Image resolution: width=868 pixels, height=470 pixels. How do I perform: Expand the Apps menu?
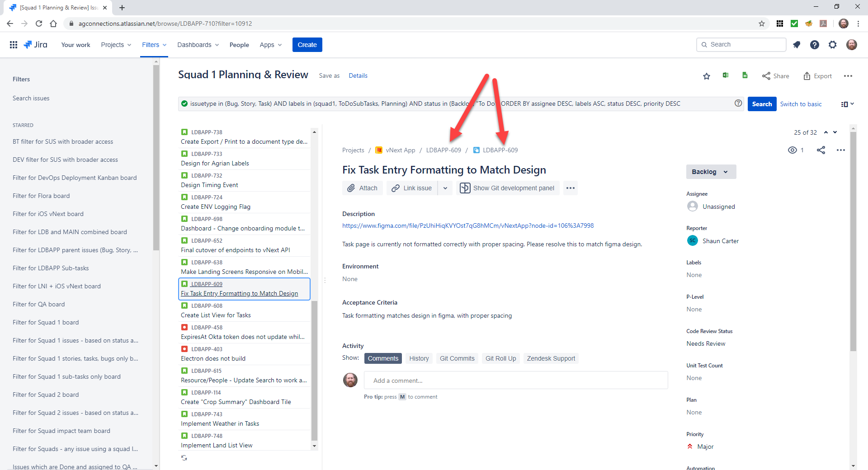pos(271,45)
